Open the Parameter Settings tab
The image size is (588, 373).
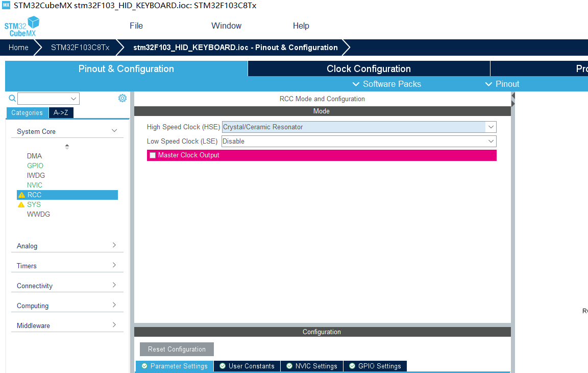175,366
